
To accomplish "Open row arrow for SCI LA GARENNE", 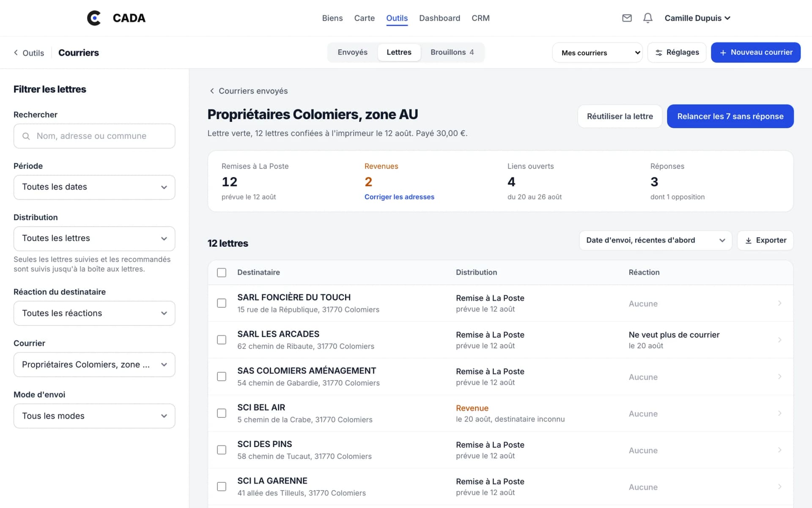I will point(779,486).
